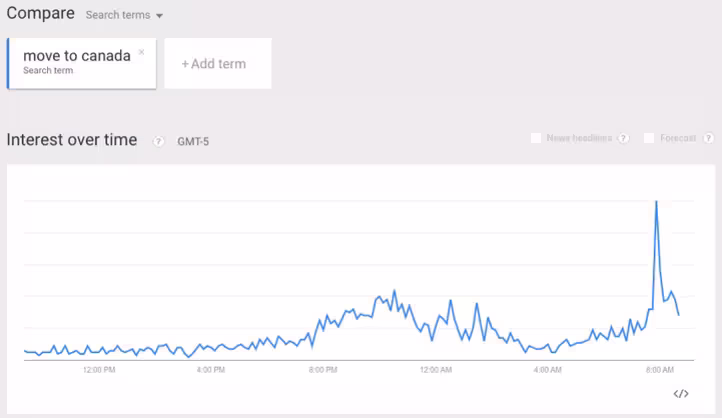Click help icon beside Interest over time
This screenshot has width=722, height=418.
tap(158, 141)
